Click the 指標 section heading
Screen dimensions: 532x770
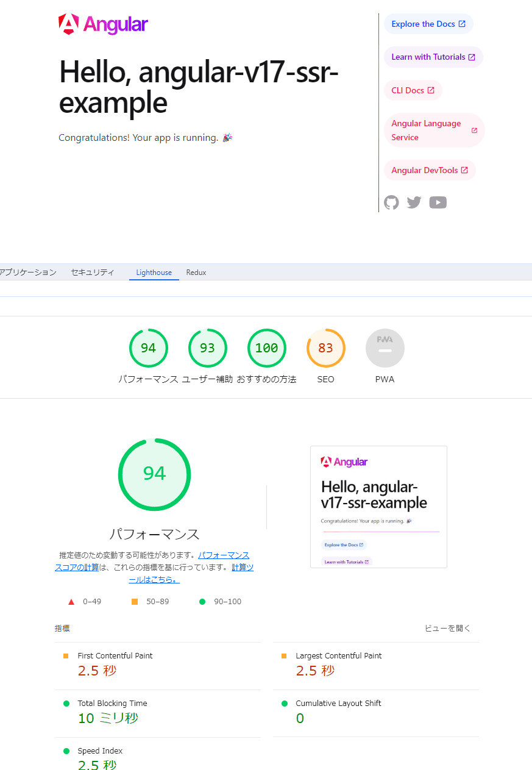point(62,629)
